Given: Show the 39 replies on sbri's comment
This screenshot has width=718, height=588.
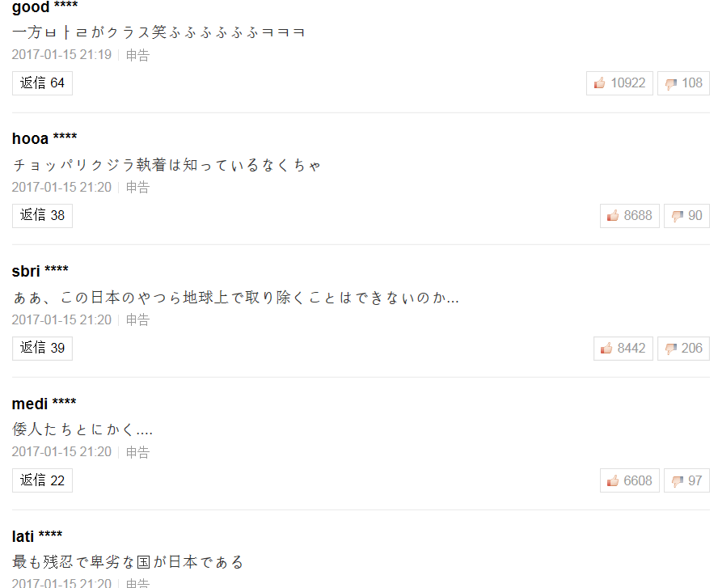Looking at the screenshot, I should click(42, 349).
